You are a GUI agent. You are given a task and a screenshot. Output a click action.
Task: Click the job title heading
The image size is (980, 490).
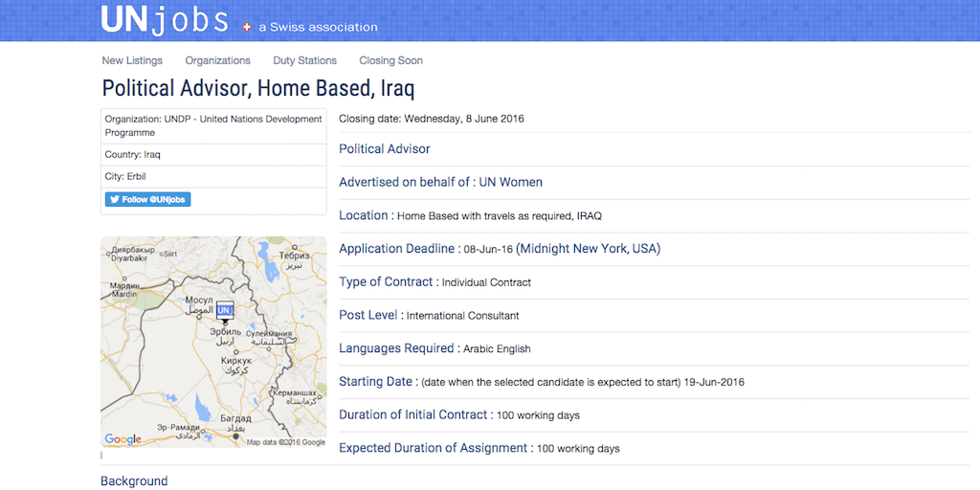pos(257,89)
